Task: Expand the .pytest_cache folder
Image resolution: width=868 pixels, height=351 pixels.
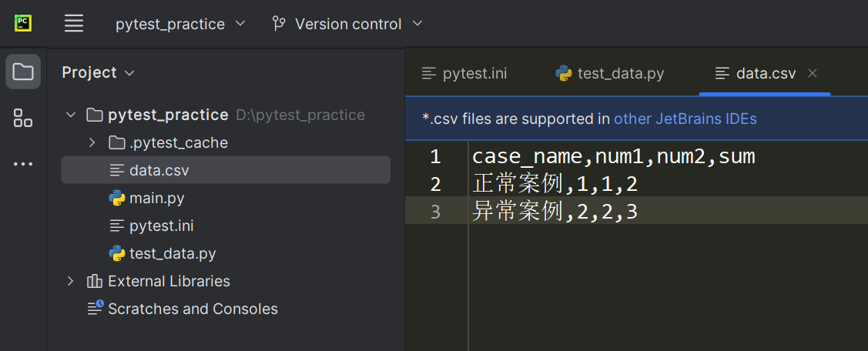Action: pyautogui.click(x=92, y=143)
